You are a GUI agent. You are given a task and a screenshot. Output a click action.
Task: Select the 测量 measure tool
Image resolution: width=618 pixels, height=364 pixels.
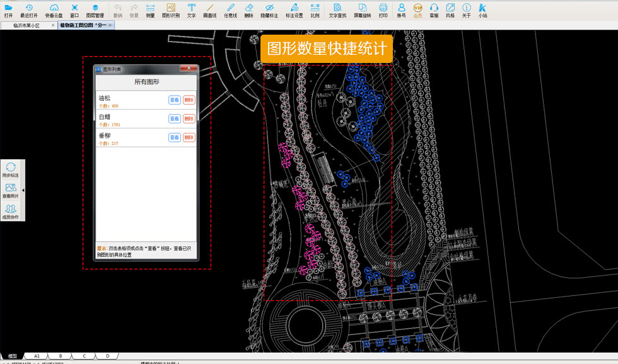[150, 9]
